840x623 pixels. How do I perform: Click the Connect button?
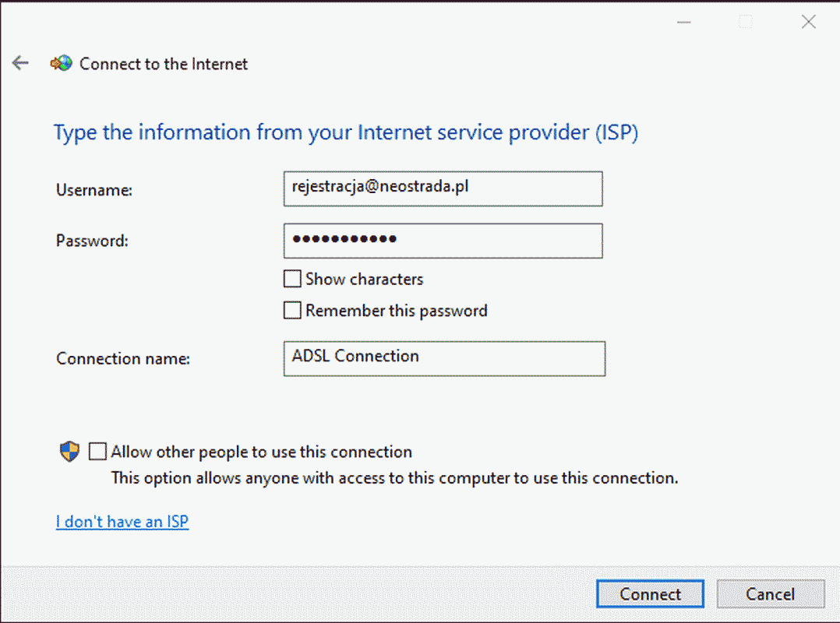(651, 594)
